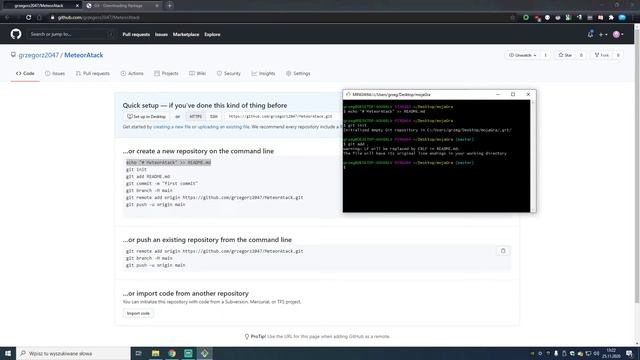Open the MINGW64 terminal title bar icon menu
The height and width of the screenshot is (360, 640).
point(348,94)
